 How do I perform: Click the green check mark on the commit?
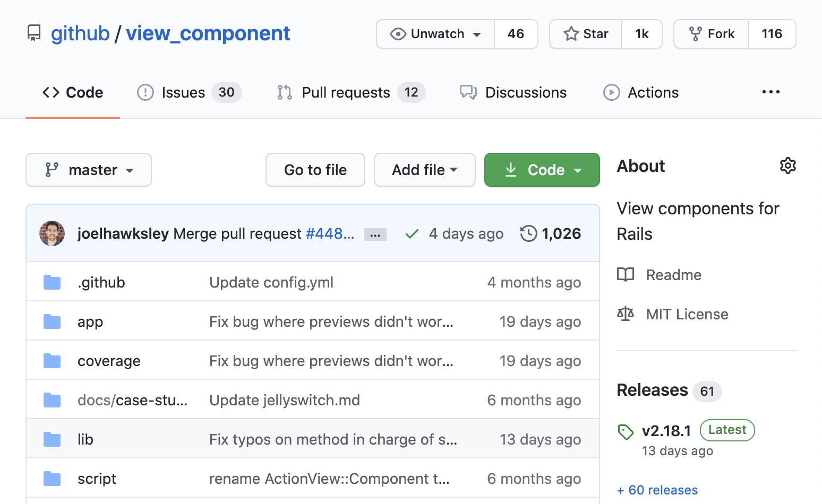pyautogui.click(x=412, y=233)
